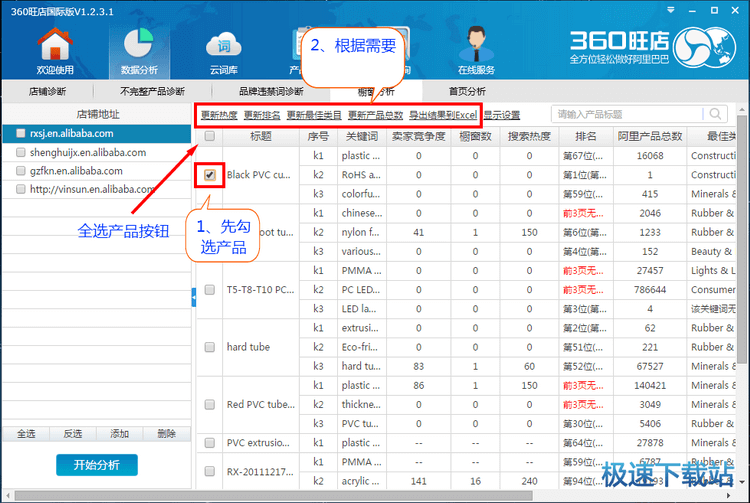Sort by the 关键词 column header
The image size is (750, 503).
(362, 136)
